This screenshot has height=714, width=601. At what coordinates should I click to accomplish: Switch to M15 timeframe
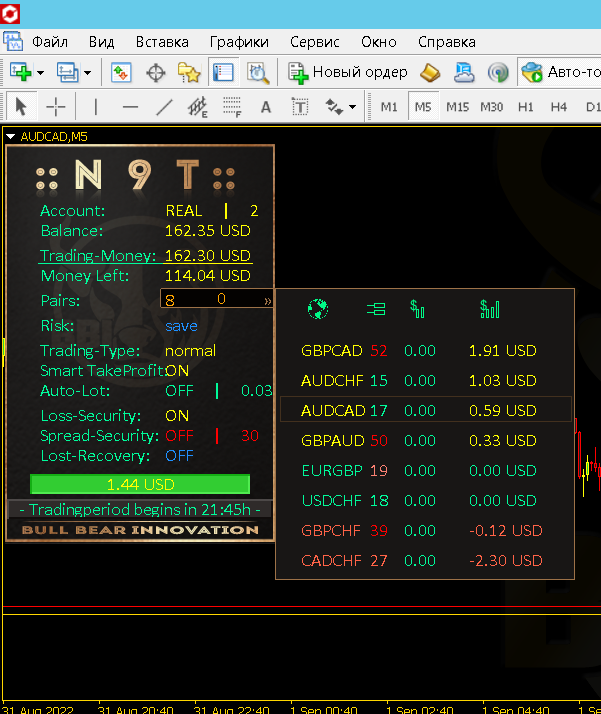coord(457,107)
